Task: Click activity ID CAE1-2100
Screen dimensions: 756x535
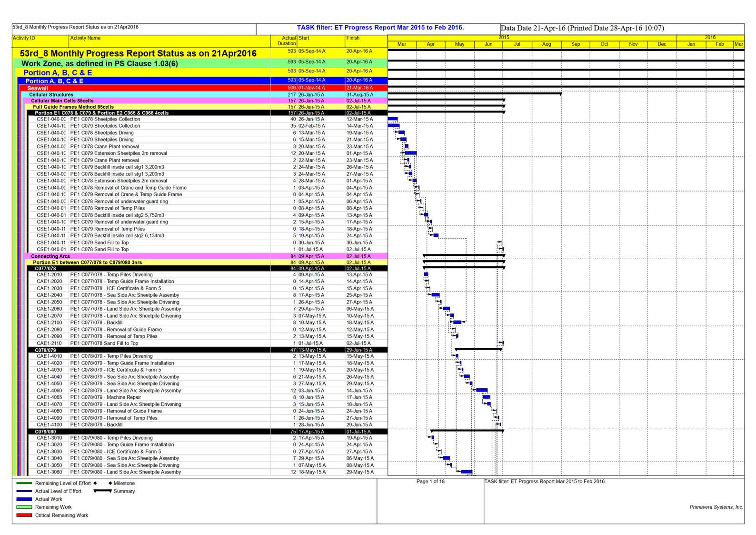Action: click(50, 323)
